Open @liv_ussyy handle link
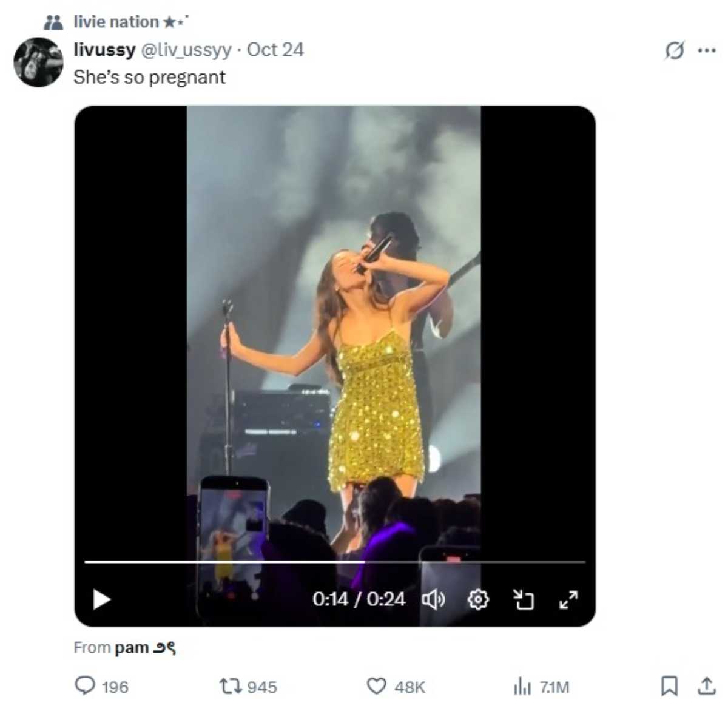This screenshot has height=714, width=728. (x=186, y=50)
